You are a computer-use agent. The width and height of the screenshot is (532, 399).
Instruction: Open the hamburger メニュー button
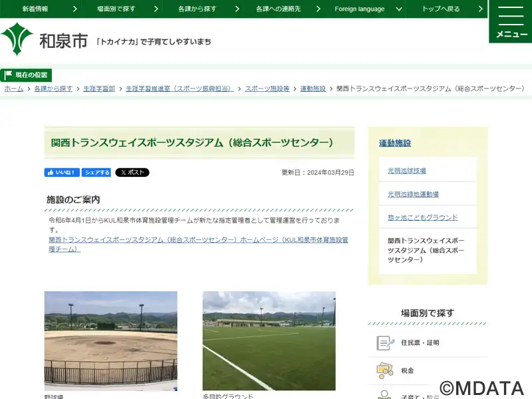510,21
